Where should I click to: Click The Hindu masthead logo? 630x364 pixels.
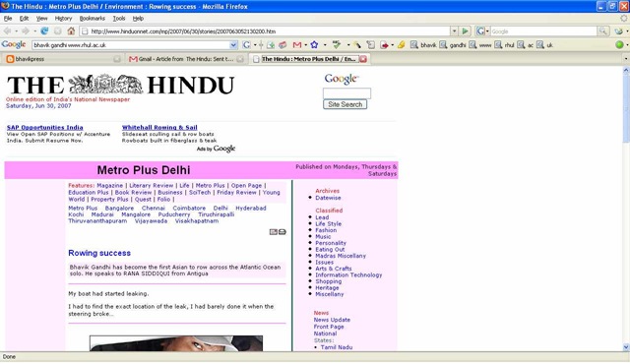(x=120, y=85)
